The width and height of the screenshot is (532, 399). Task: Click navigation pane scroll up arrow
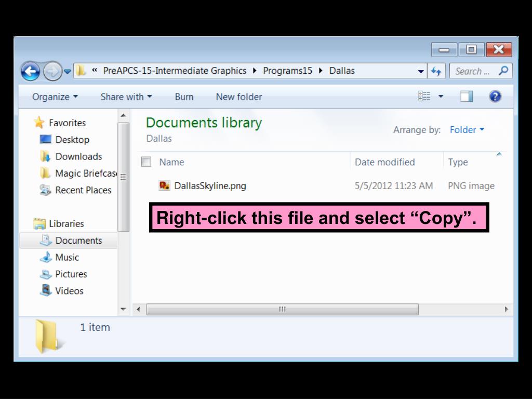124,116
